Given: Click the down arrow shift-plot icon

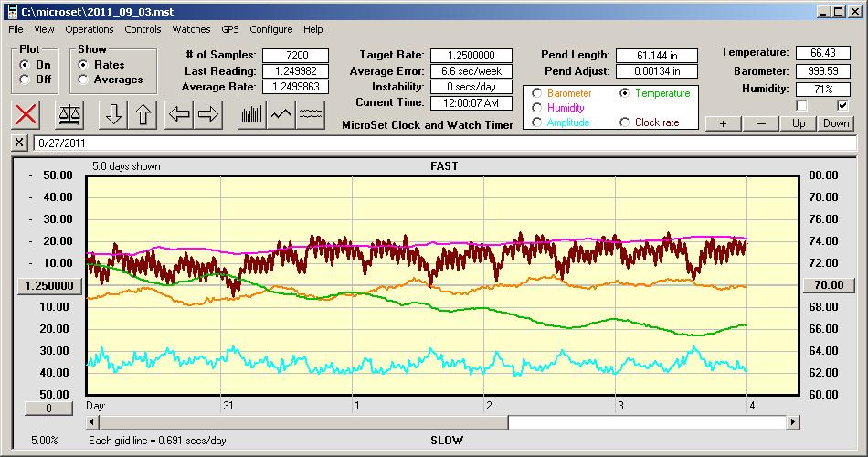Looking at the screenshot, I should (x=113, y=114).
